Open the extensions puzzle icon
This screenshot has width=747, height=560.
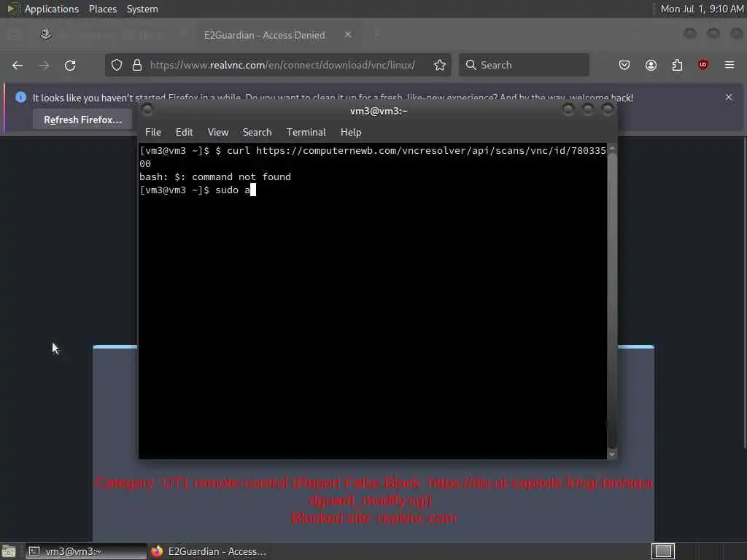(677, 65)
